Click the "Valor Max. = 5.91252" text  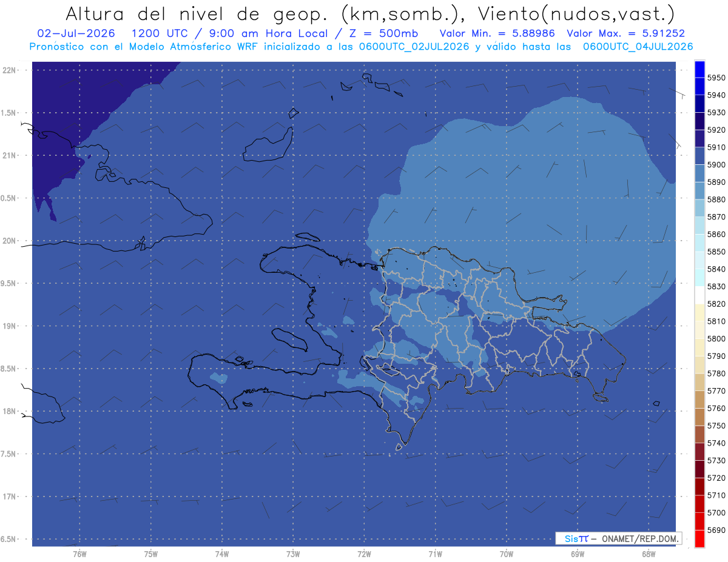pos(625,33)
